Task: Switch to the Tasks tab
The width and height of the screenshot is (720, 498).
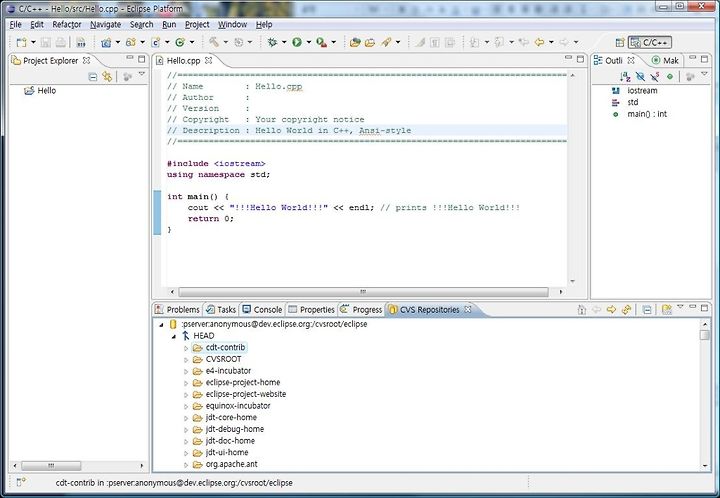Action: click(x=221, y=310)
